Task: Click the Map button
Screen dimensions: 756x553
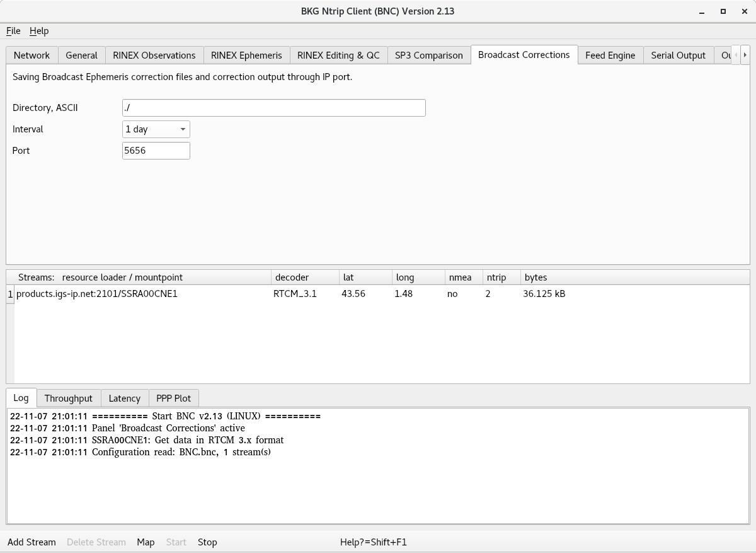Action: point(146,542)
